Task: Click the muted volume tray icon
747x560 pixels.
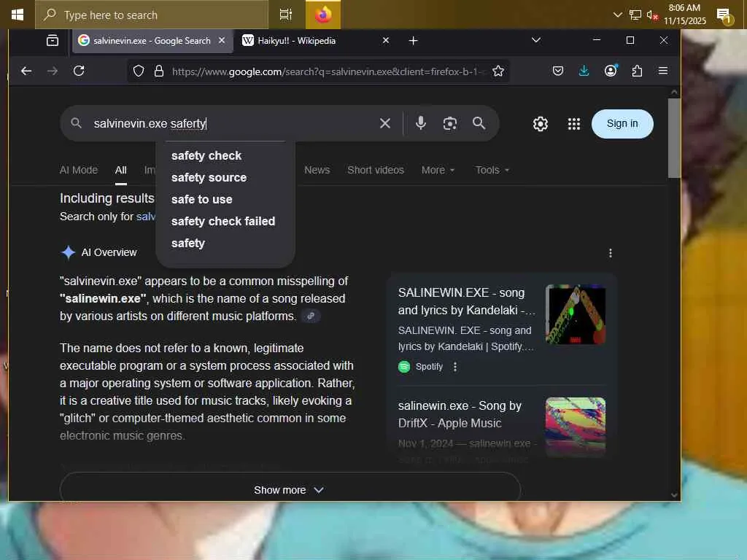Action: pyautogui.click(x=652, y=15)
